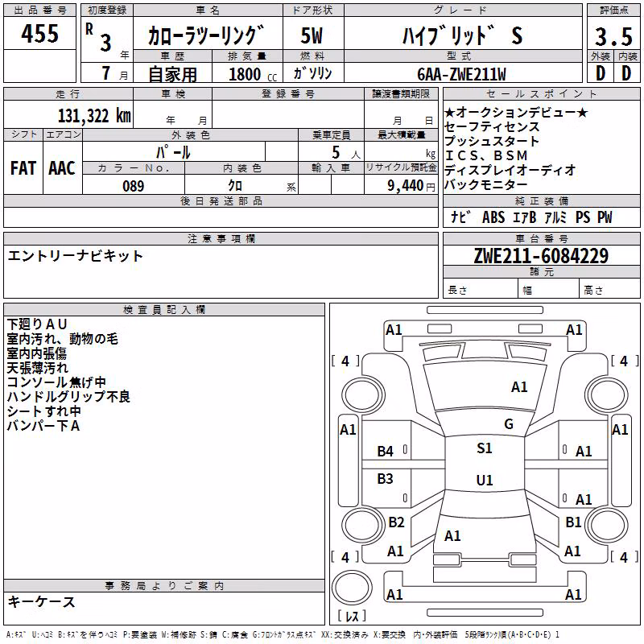The image size is (644, 644).
Task: Click inspector note ハンドルグリップ不良
Action: (x=68, y=396)
